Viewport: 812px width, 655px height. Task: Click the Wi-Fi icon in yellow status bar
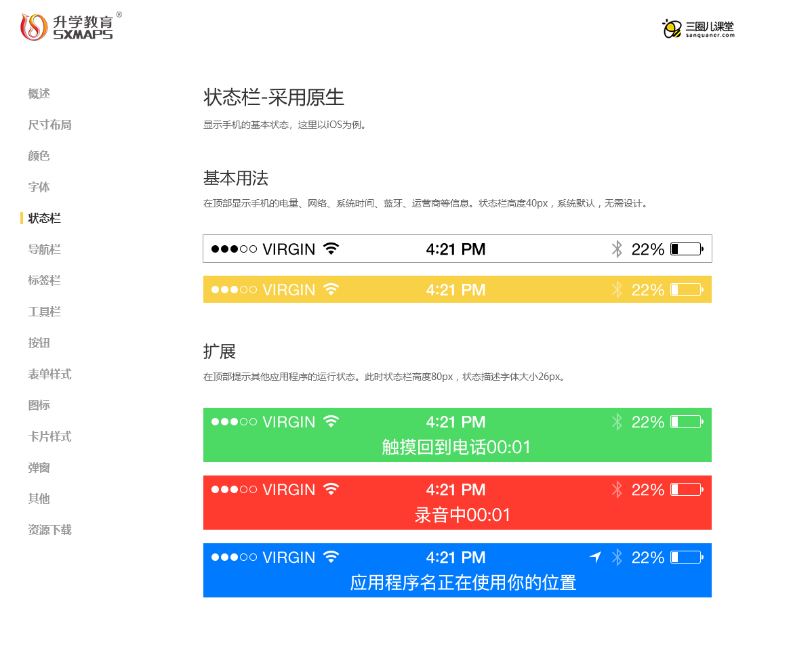(331, 289)
